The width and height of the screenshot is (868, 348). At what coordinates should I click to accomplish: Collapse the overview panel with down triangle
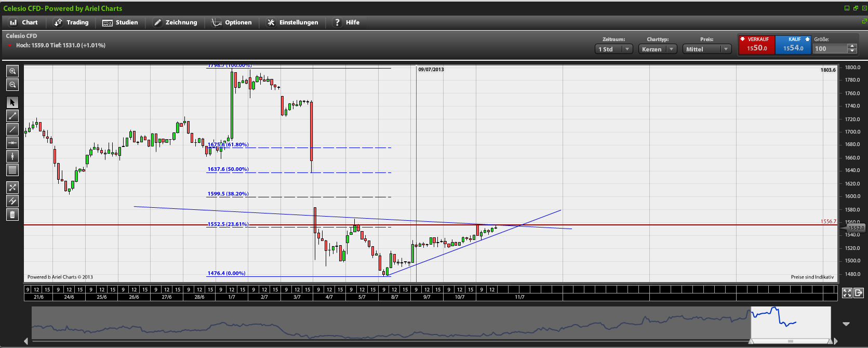click(x=846, y=324)
